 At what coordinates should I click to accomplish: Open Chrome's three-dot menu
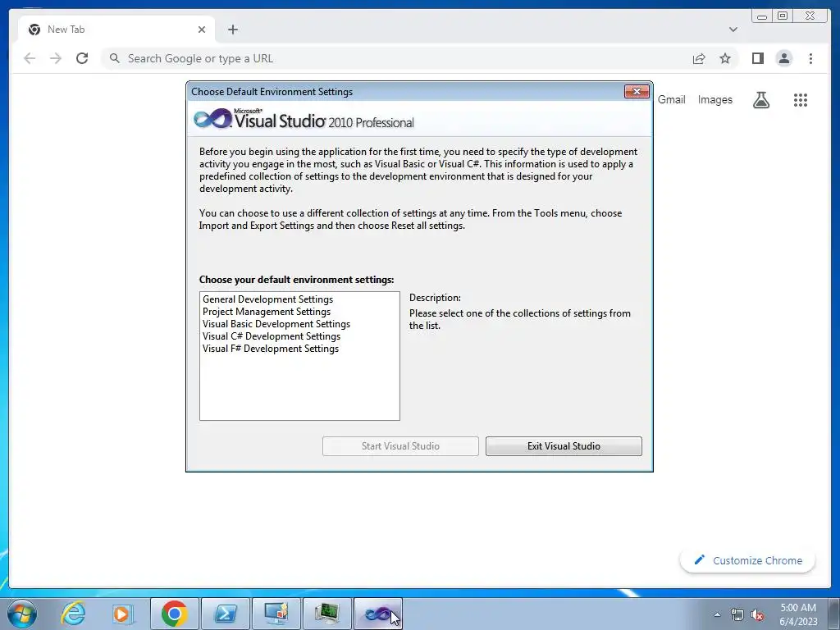[810, 58]
